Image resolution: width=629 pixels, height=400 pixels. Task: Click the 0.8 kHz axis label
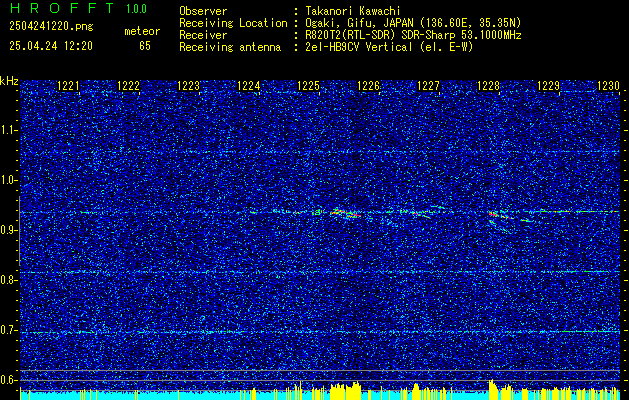(7, 280)
